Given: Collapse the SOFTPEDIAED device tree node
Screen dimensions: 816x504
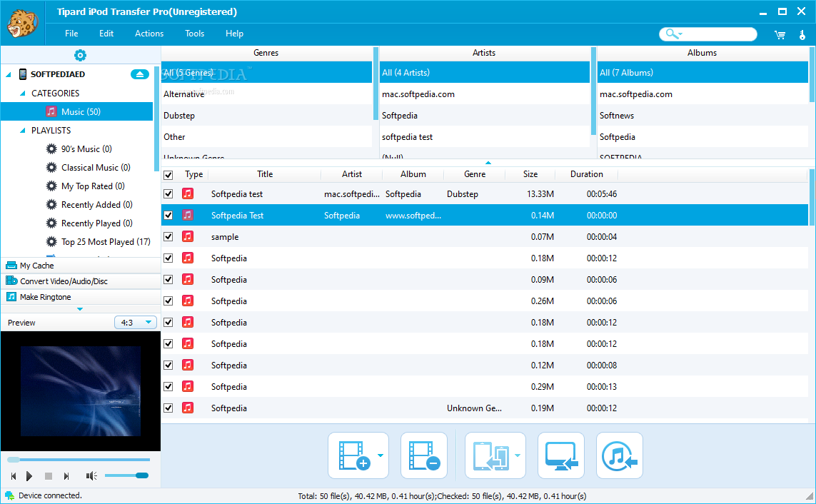Looking at the screenshot, I should point(9,74).
